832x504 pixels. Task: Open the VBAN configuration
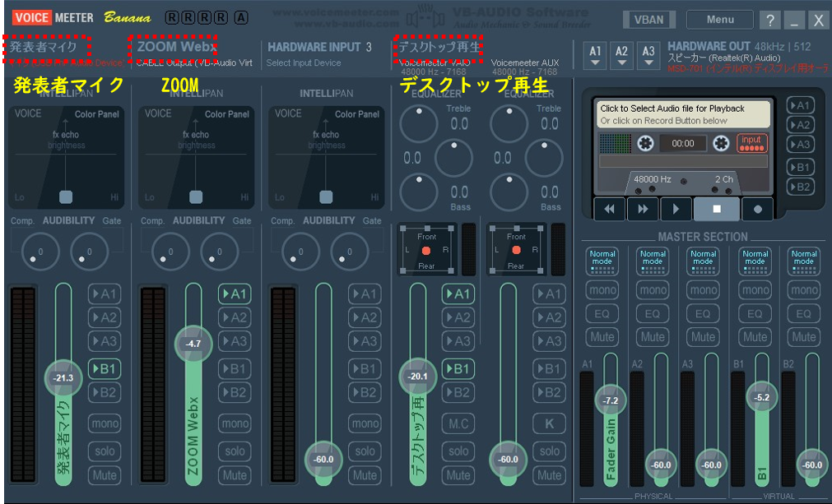(x=649, y=20)
